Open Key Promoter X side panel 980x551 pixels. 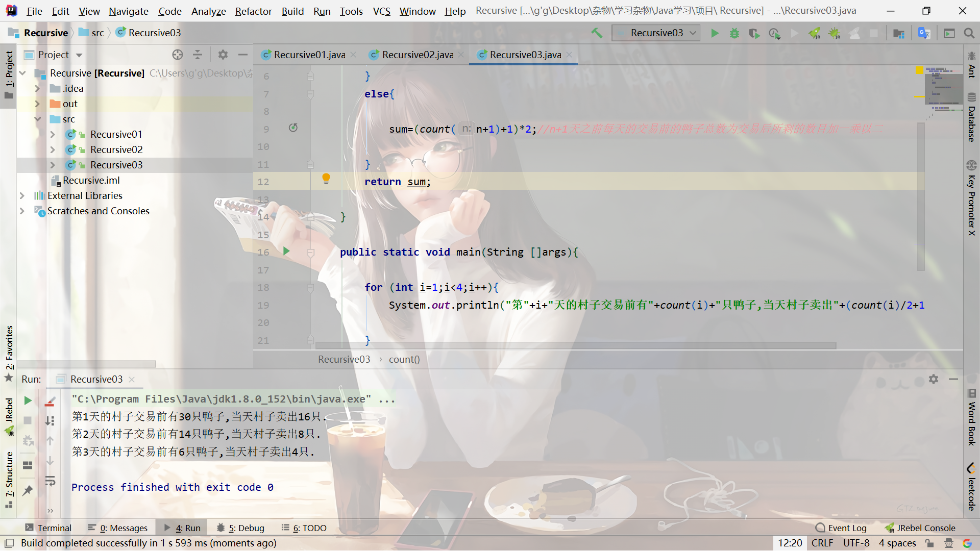pos(971,198)
